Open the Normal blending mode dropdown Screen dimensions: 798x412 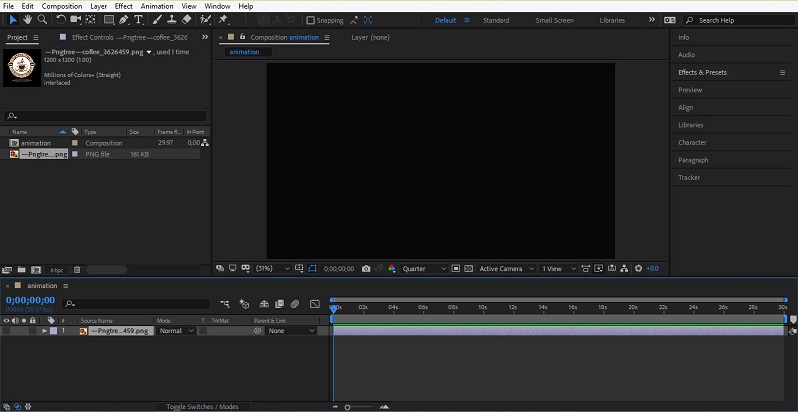point(176,330)
